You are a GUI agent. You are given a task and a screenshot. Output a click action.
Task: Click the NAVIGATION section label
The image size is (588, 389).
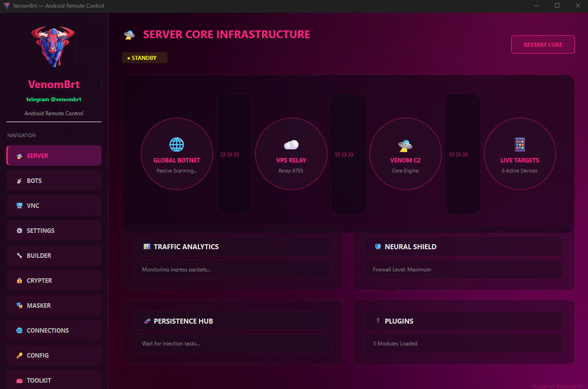pos(21,135)
